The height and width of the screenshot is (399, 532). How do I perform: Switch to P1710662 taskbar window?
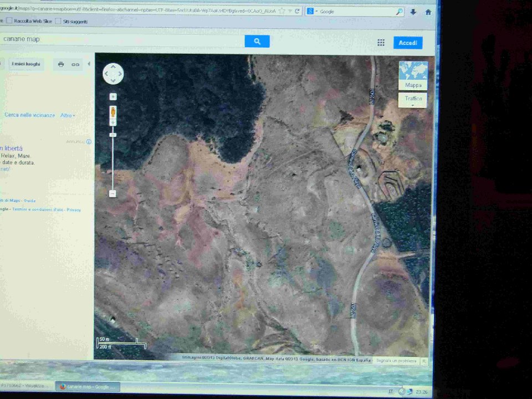26,386
